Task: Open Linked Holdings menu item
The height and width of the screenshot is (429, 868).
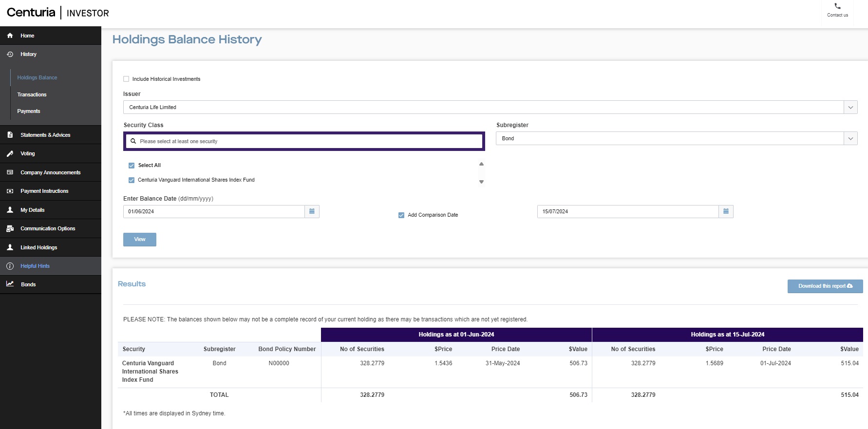Action: (51, 247)
